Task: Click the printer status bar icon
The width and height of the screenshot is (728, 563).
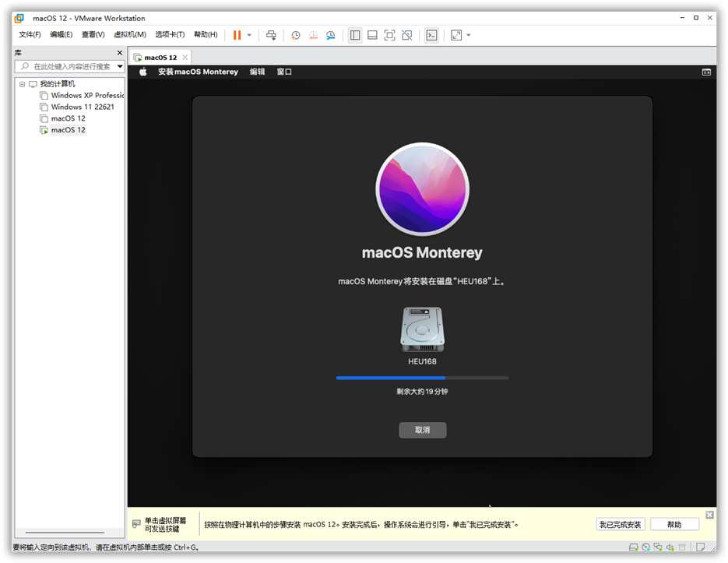Action: click(x=682, y=547)
